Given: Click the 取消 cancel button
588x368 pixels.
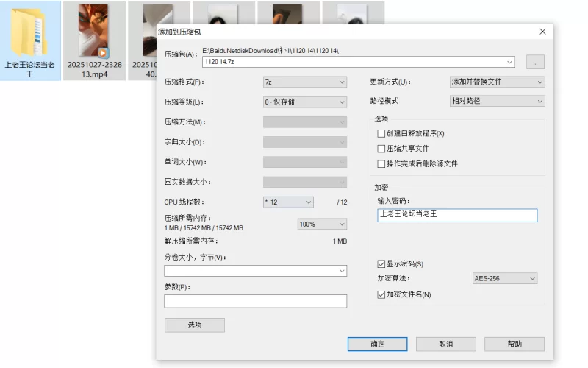Looking at the screenshot, I should coord(446,344).
